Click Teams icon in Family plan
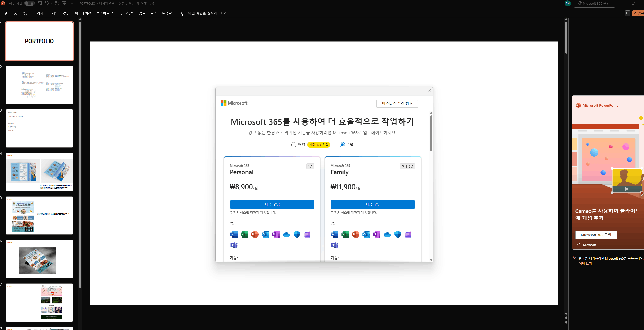Viewport: 644px width, 330px height. 335,245
